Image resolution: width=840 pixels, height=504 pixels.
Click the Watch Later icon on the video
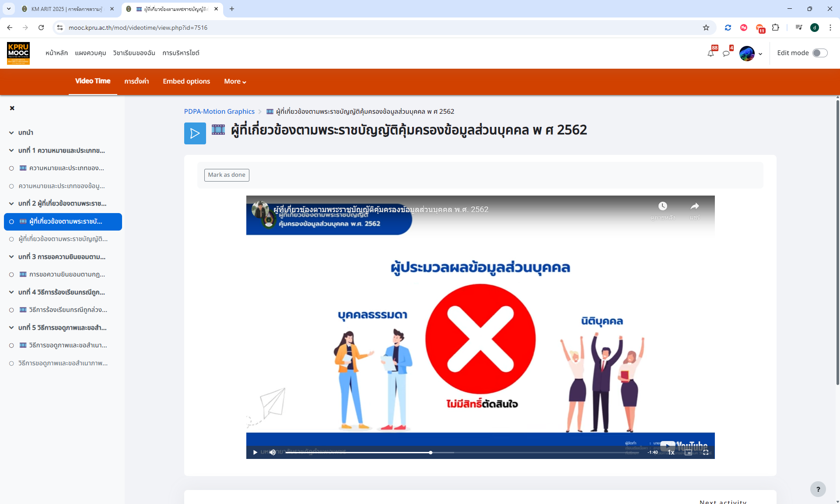(x=663, y=206)
